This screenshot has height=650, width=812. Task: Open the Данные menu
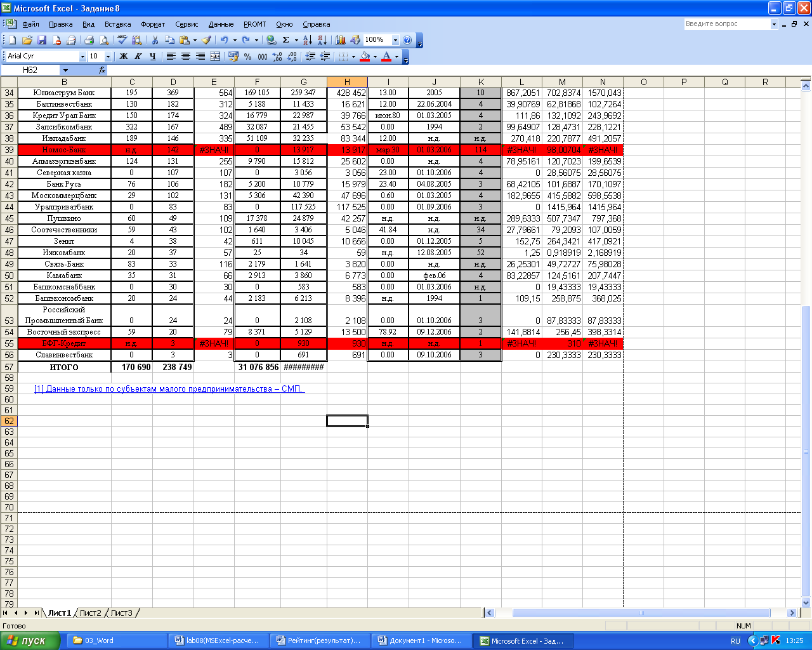[x=221, y=24]
